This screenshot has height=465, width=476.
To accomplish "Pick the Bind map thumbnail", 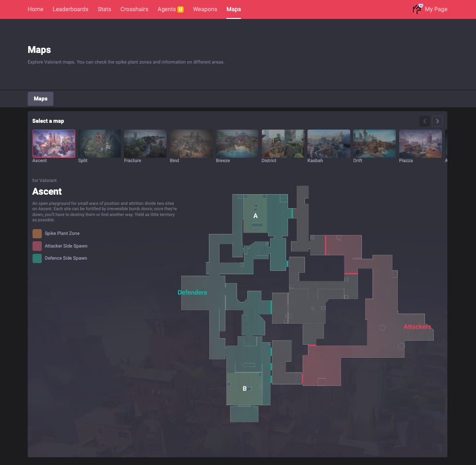I will [x=191, y=144].
